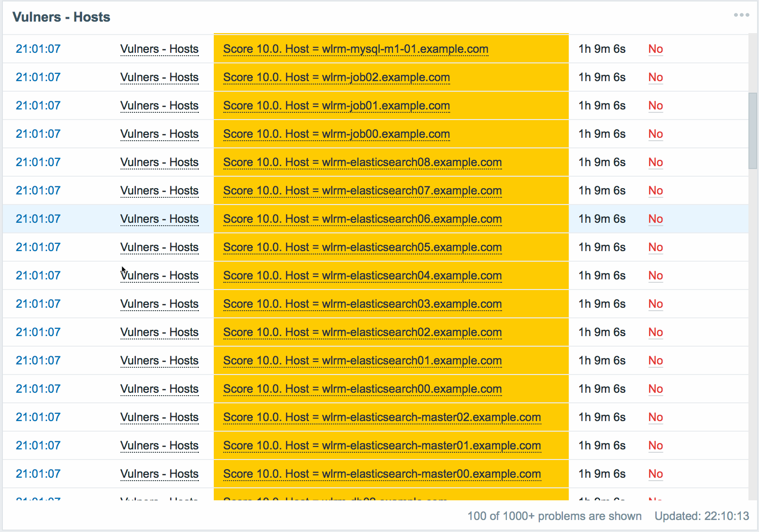The image size is (759, 532).
Task: Click 'No' ack link for wlrm-elasticsearch02
Action: point(655,332)
